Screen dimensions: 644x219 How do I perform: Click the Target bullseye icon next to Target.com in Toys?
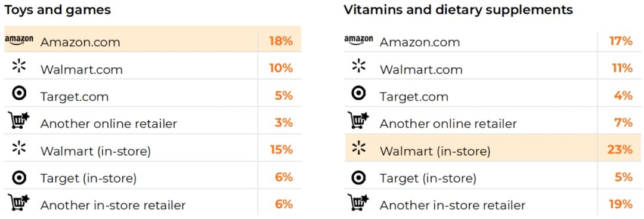click(x=19, y=93)
